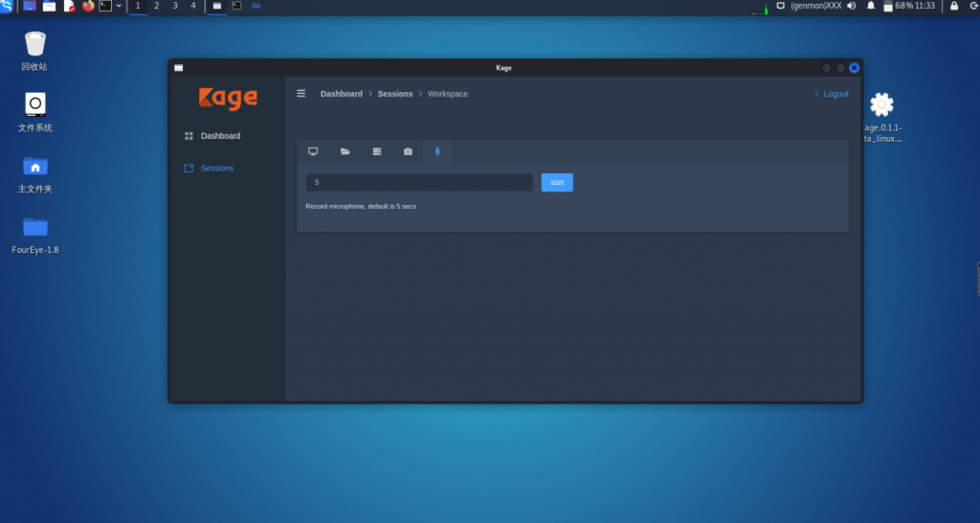Open the process list tab
The width and height of the screenshot is (980, 523).
point(377,151)
